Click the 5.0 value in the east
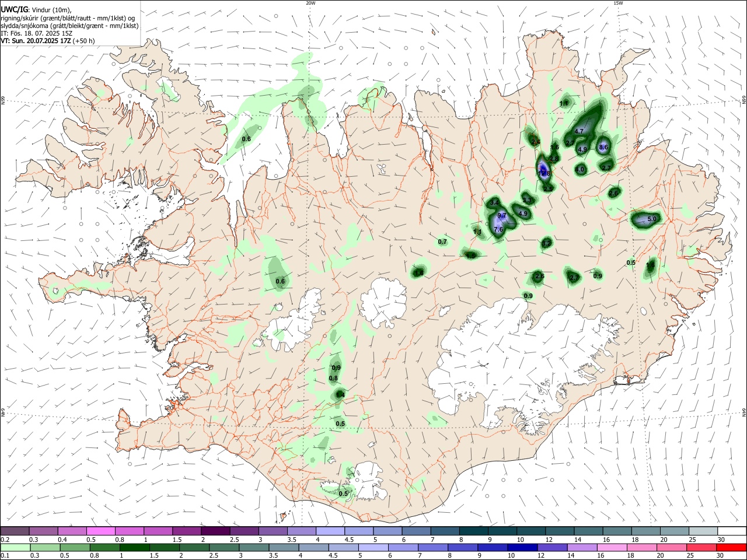747x560 pixels. [652, 219]
